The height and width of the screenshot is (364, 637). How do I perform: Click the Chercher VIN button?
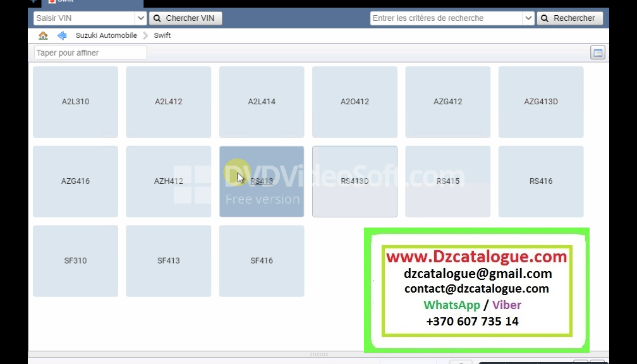pyautogui.click(x=185, y=18)
